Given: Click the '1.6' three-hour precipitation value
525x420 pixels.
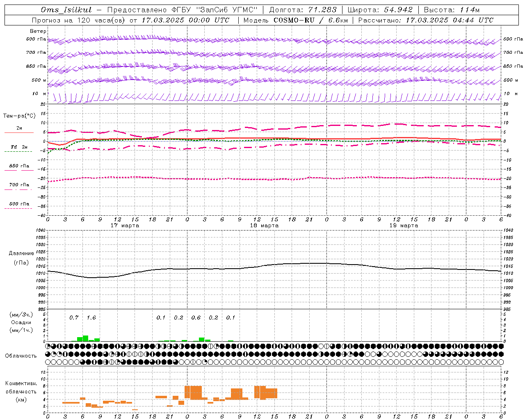Looking at the screenshot, I should tap(91, 317).
